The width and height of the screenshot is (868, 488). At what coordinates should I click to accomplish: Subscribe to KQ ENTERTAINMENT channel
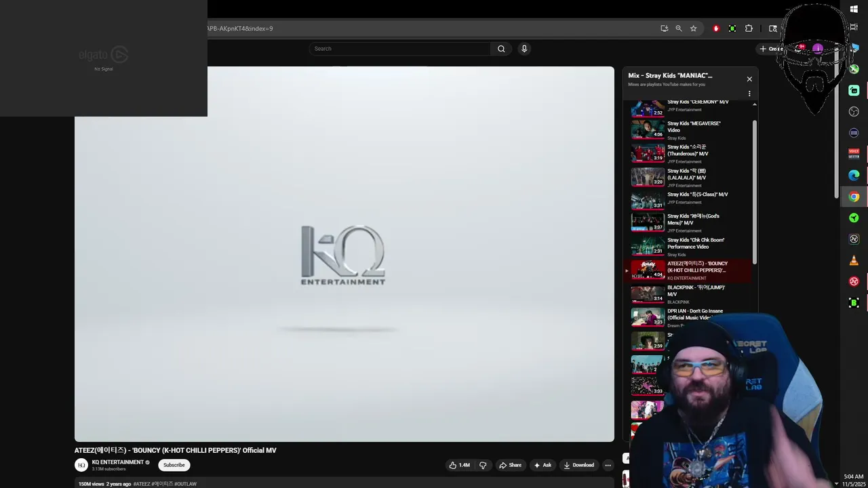point(174,465)
